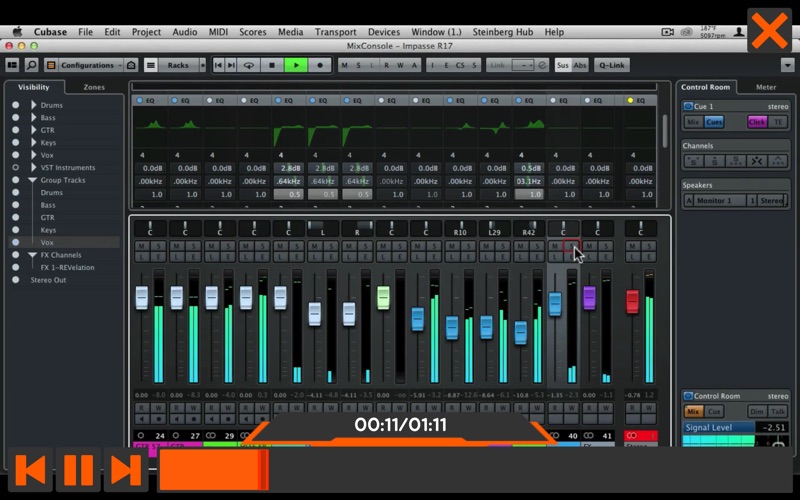Open the File menu
This screenshot has width=800, height=500.
85,32
